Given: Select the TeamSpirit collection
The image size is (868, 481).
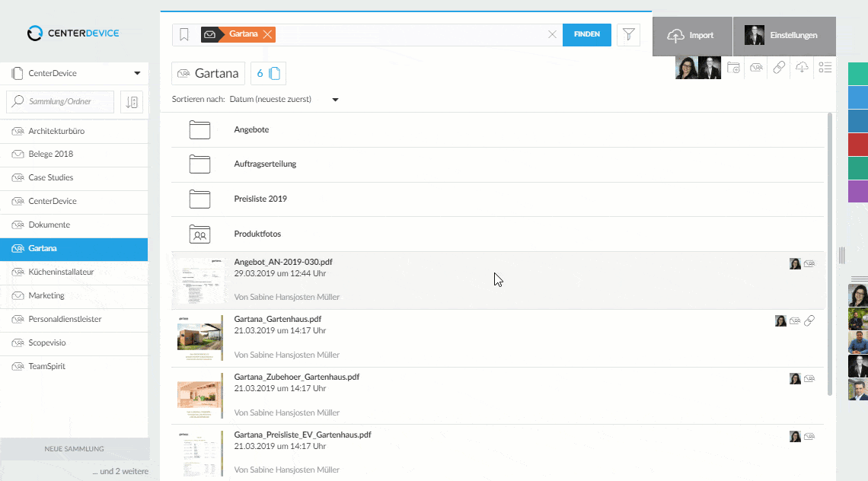Looking at the screenshot, I should tap(74, 366).
